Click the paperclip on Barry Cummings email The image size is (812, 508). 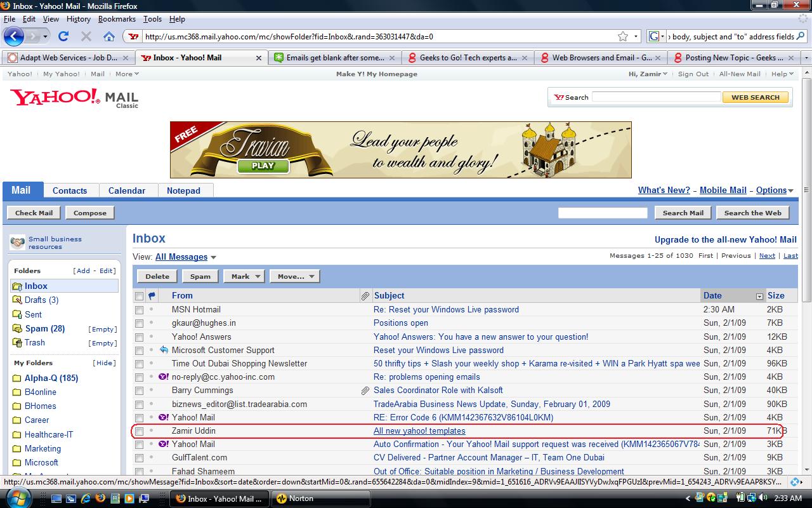[x=365, y=391]
